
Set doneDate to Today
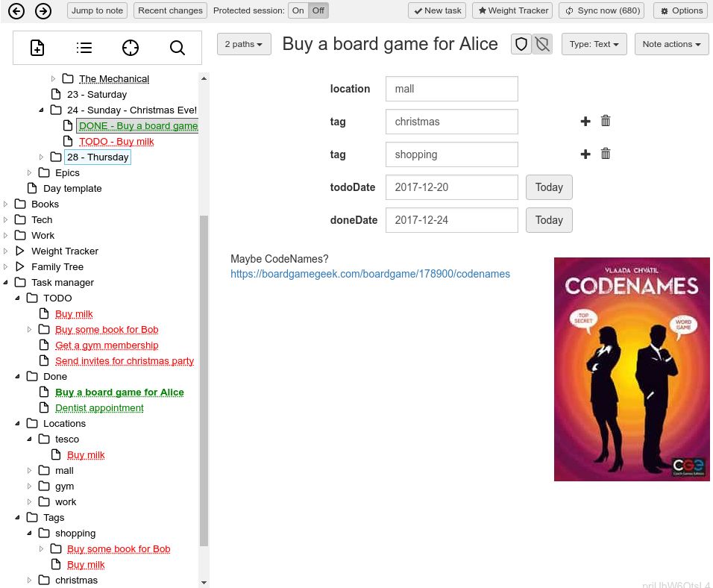click(x=549, y=220)
